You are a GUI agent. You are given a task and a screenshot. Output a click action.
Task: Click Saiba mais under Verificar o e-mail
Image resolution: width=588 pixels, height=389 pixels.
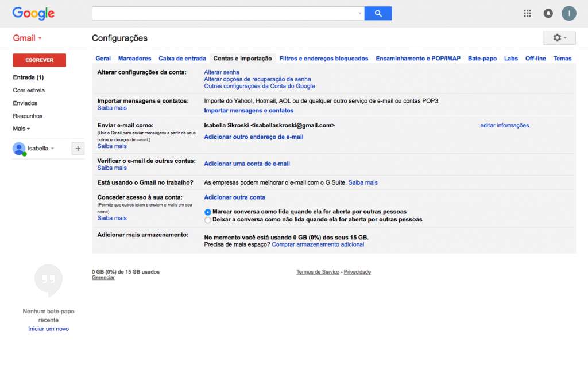(x=112, y=168)
